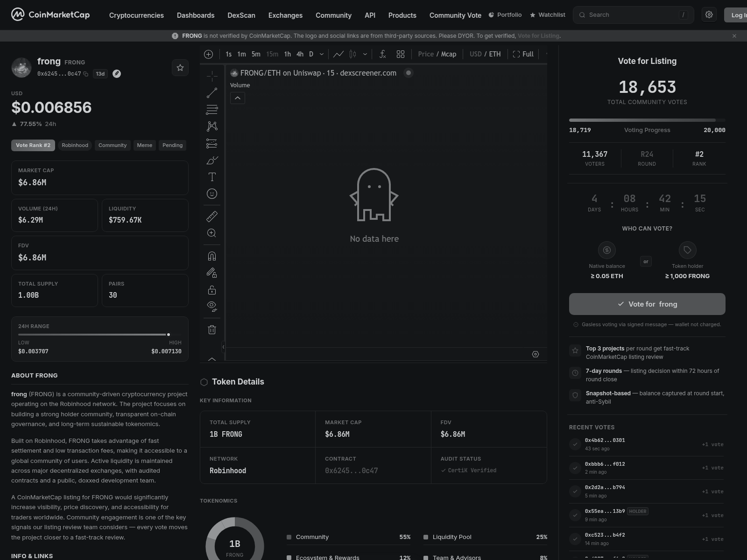The height and width of the screenshot is (560, 747).
Task: Expand the panel chevron below drawing tools
Action: click(x=212, y=359)
